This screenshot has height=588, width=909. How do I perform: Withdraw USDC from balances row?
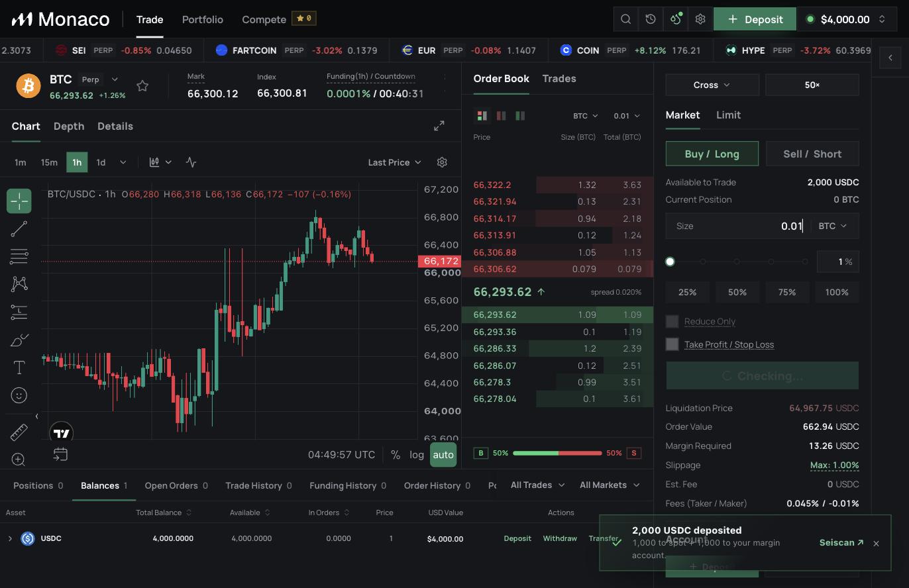click(x=560, y=538)
